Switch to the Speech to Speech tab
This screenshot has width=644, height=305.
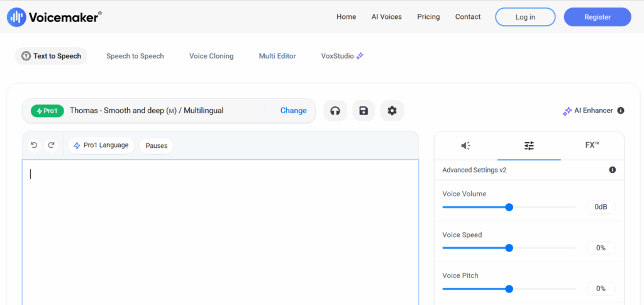135,56
